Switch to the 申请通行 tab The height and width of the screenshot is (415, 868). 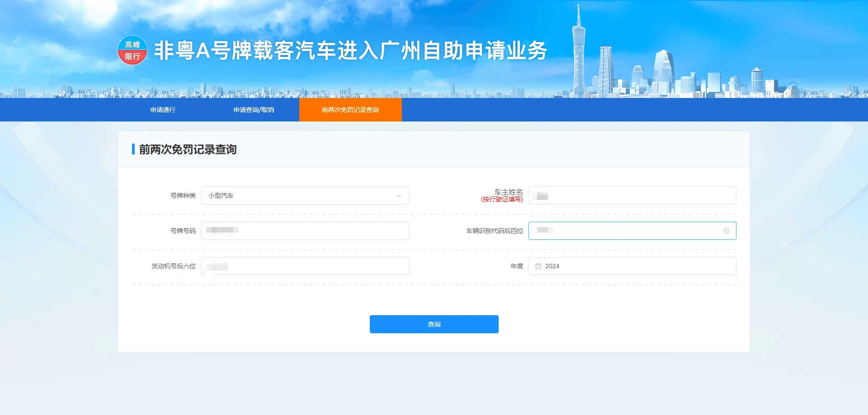(163, 110)
